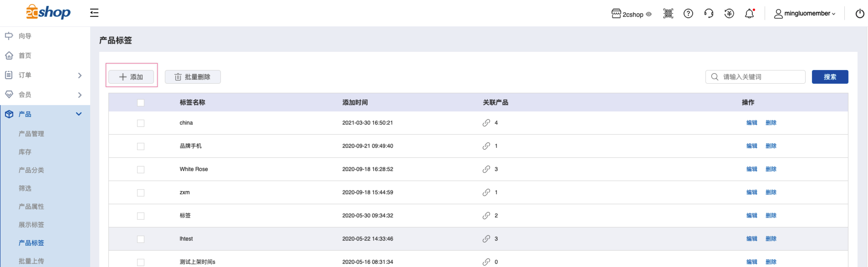Click the link icon in lhtest row
The height and width of the screenshot is (267, 868).
[486, 239]
